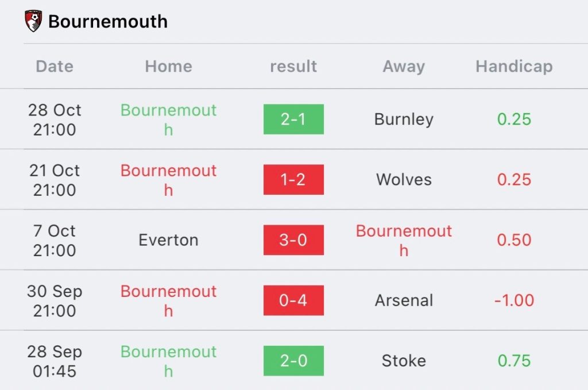Open the green 2-1 result badge
588x390 pixels.
pos(293,119)
